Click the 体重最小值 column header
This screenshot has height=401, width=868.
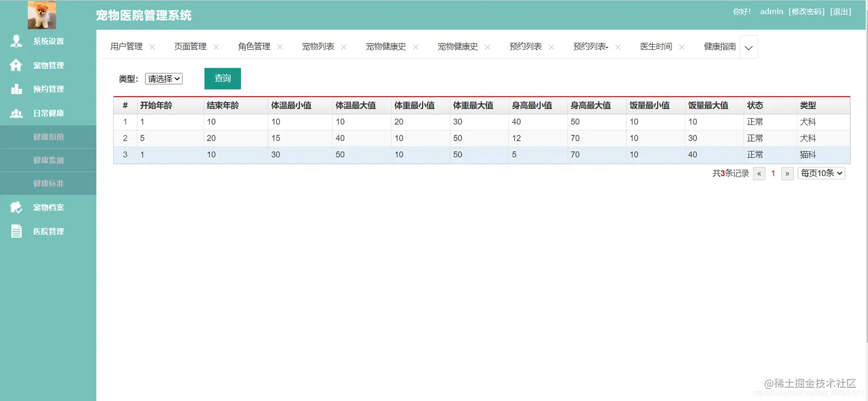tap(420, 106)
